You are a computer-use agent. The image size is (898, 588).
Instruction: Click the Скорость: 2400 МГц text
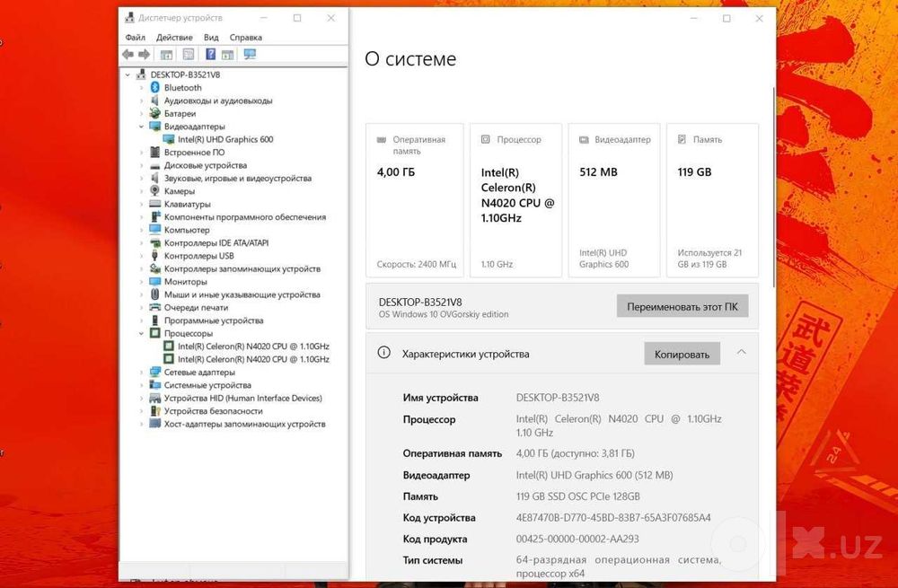tap(417, 265)
